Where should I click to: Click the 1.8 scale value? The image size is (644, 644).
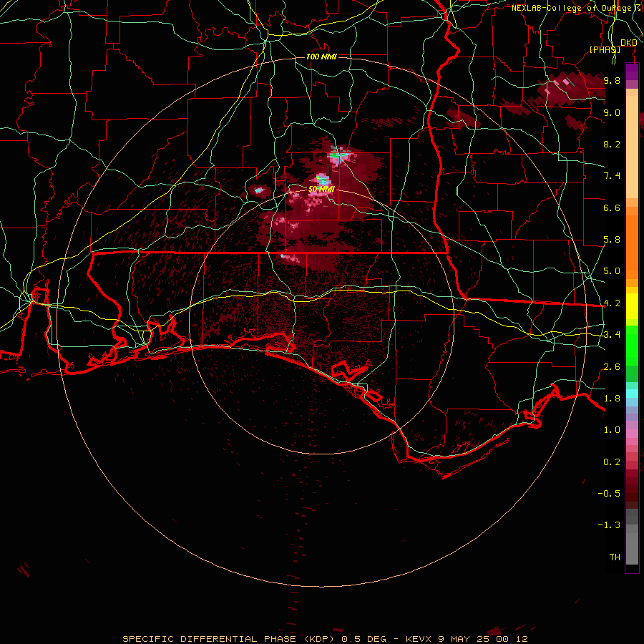click(x=612, y=399)
